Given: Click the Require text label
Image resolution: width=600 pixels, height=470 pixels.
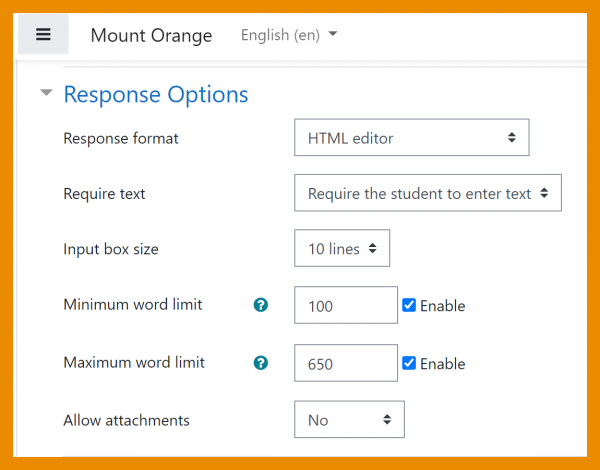Looking at the screenshot, I should 104,193.
